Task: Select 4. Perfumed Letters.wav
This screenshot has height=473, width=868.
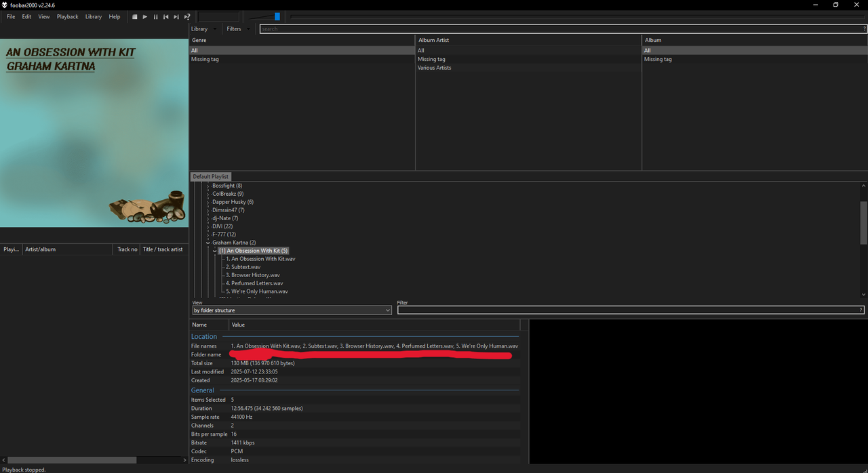Action: click(254, 283)
